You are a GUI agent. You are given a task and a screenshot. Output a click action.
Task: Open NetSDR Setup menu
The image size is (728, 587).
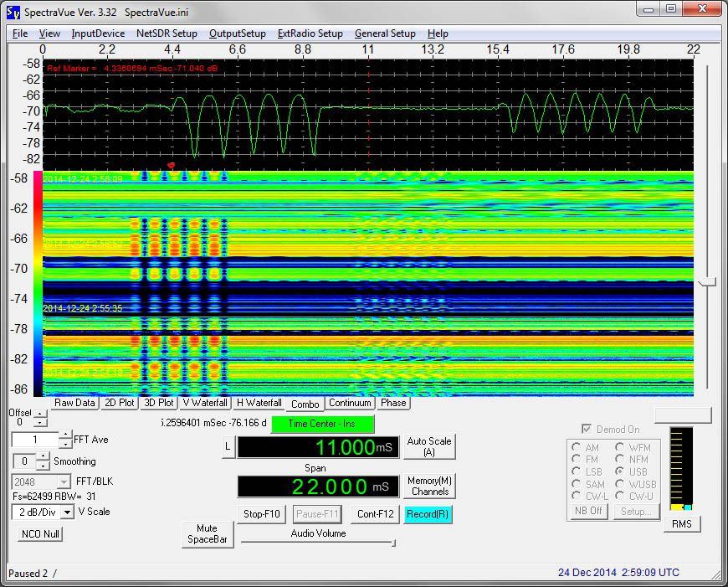(x=167, y=33)
